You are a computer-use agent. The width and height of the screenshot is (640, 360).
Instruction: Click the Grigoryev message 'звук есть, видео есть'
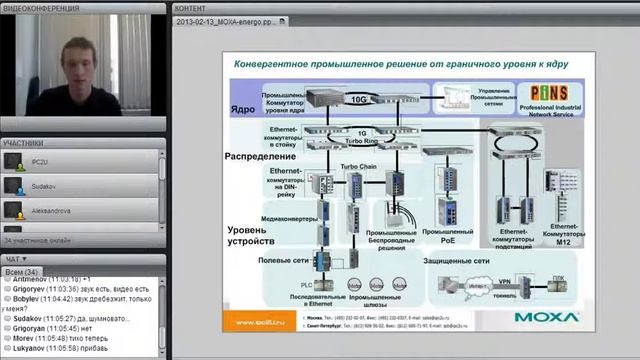115,289
